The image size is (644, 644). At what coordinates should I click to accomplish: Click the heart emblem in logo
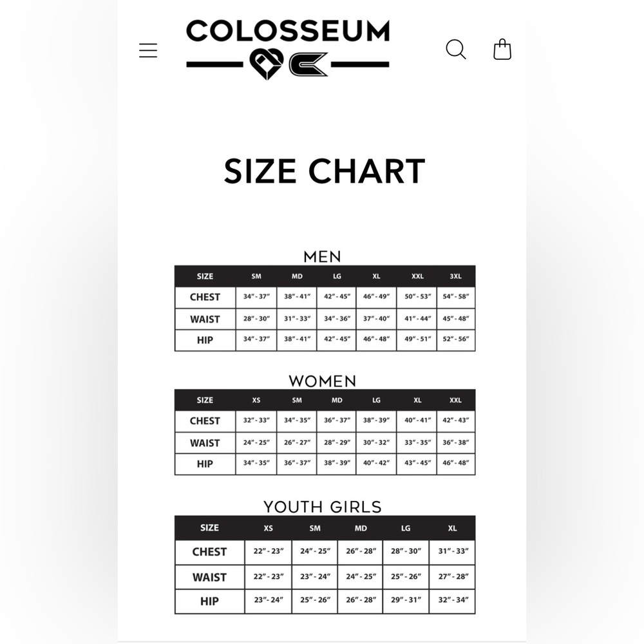[x=266, y=64]
